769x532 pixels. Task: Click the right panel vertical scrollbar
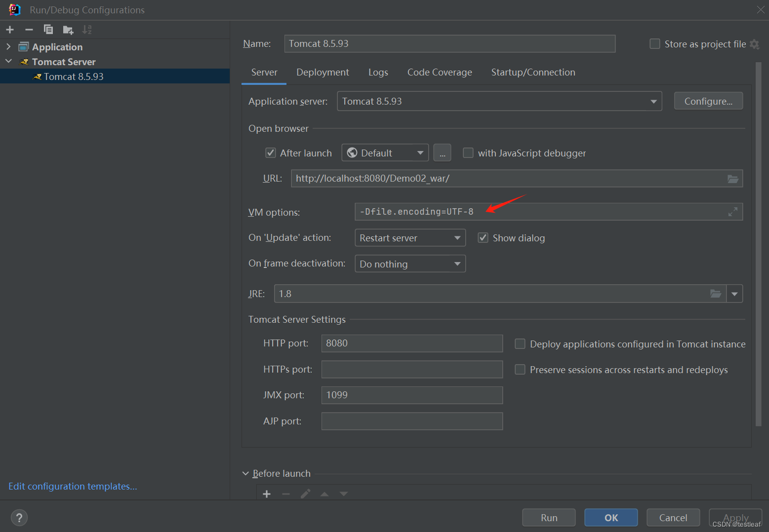(759, 244)
